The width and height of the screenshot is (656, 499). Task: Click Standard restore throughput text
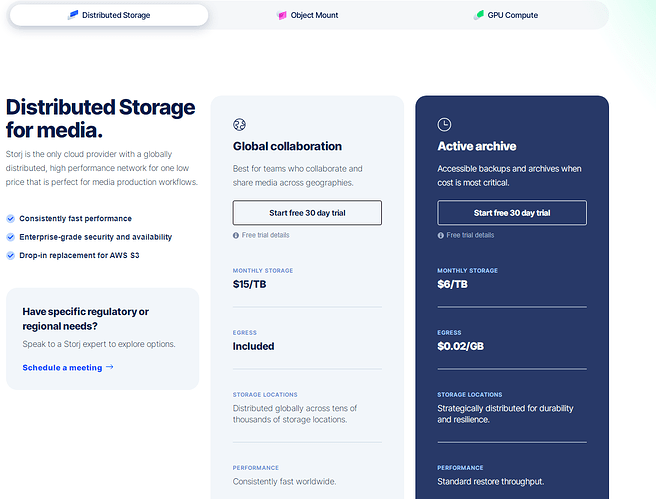(491, 481)
